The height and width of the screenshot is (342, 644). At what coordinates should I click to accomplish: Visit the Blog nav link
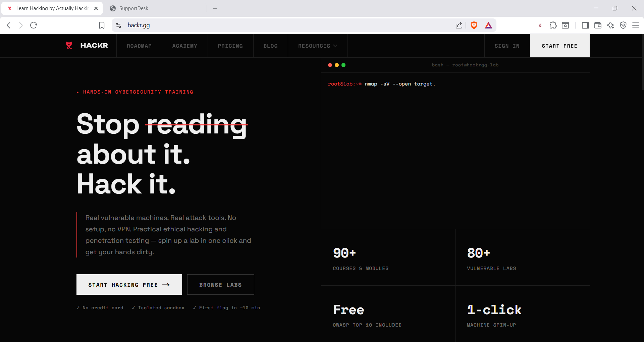[x=271, y=46]
